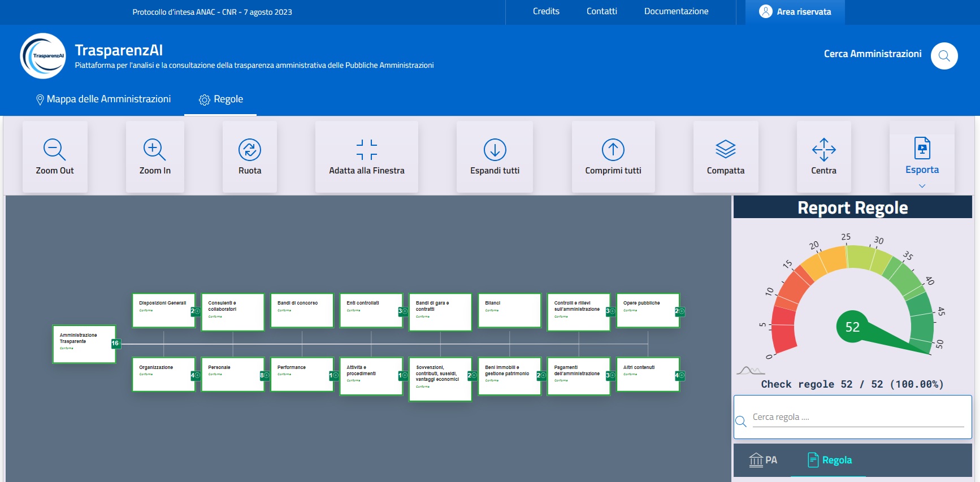Click the Compatta layers icon

tap(726, 150)
